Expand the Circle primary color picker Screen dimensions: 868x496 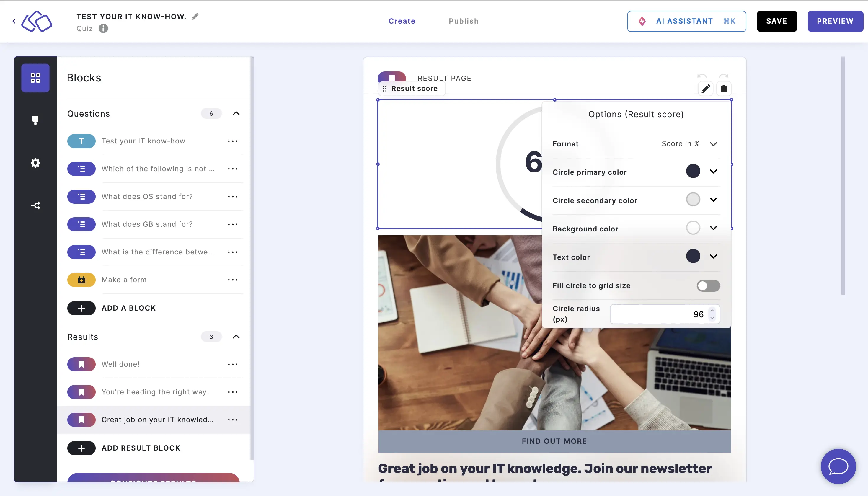pos(713,172)
